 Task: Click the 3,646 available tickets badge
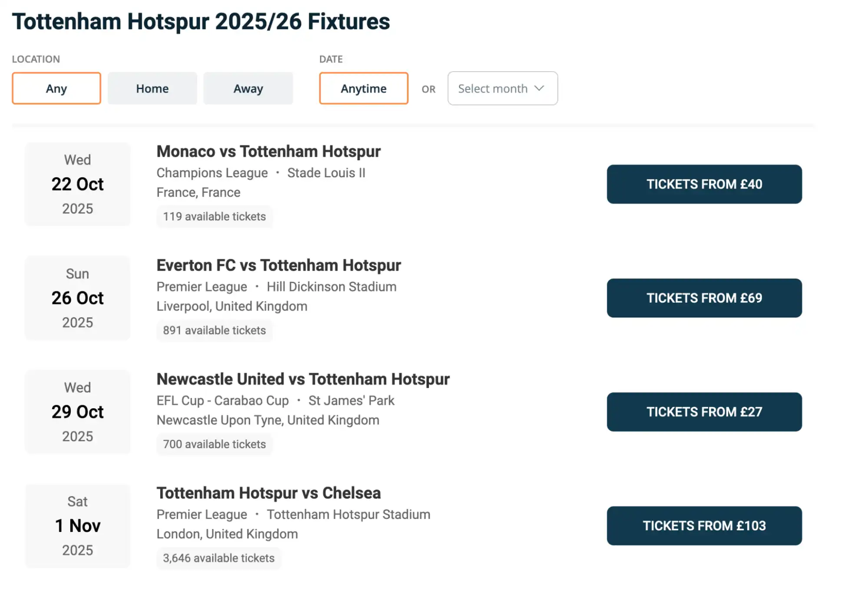[x=218, y=558]
